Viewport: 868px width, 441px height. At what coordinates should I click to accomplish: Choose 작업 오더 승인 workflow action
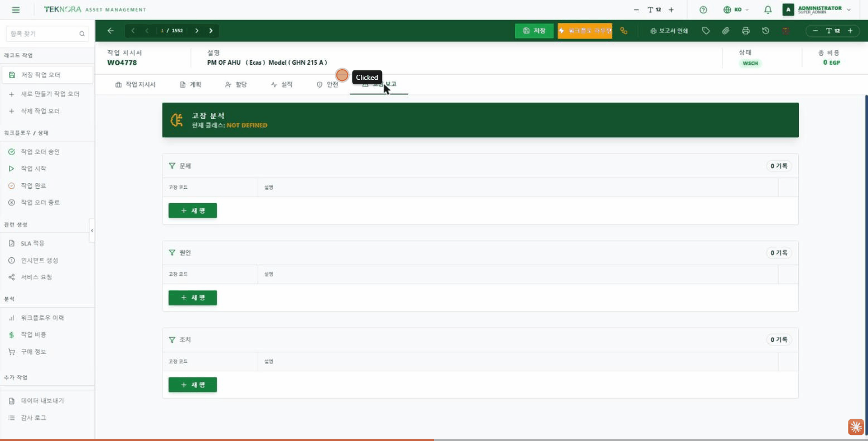click(x=47, y=152)
